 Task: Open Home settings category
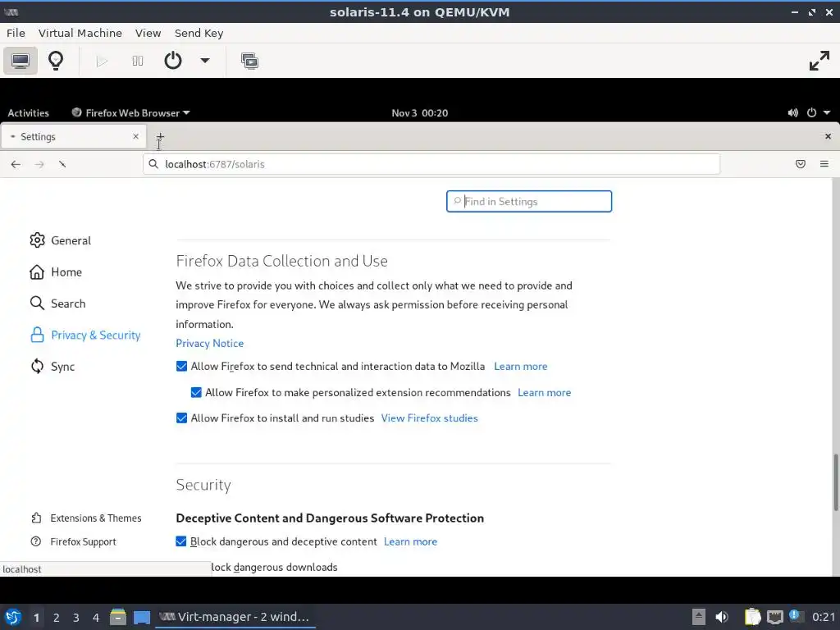coord(56,272)
